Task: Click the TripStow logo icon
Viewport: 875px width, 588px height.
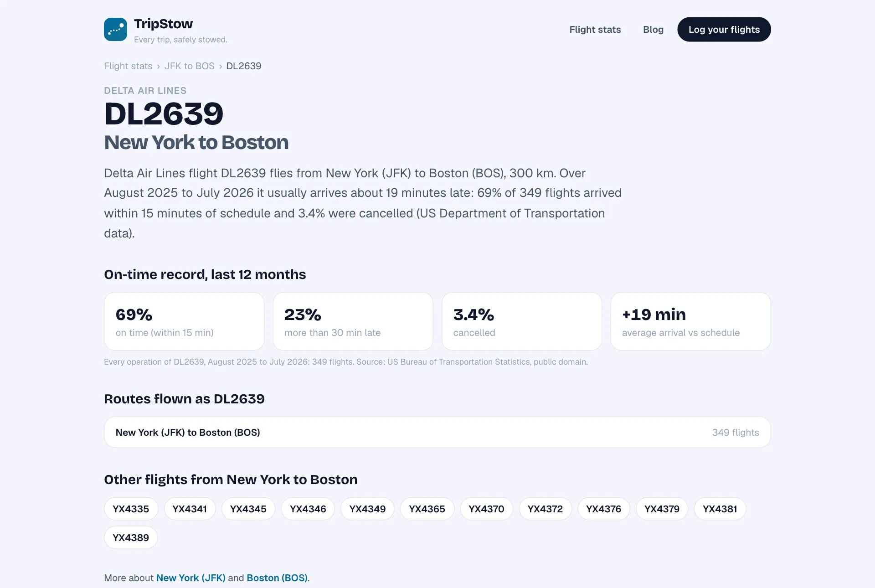Action: (115, 30)
